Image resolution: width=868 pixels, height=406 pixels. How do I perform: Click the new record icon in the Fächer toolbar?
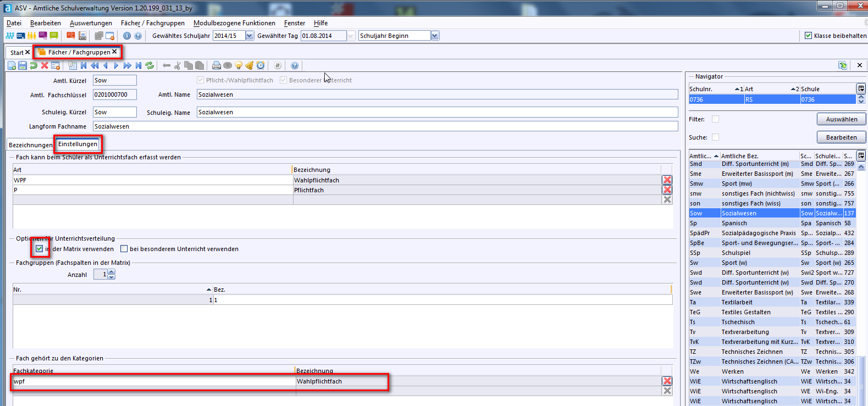pos(12,65)
